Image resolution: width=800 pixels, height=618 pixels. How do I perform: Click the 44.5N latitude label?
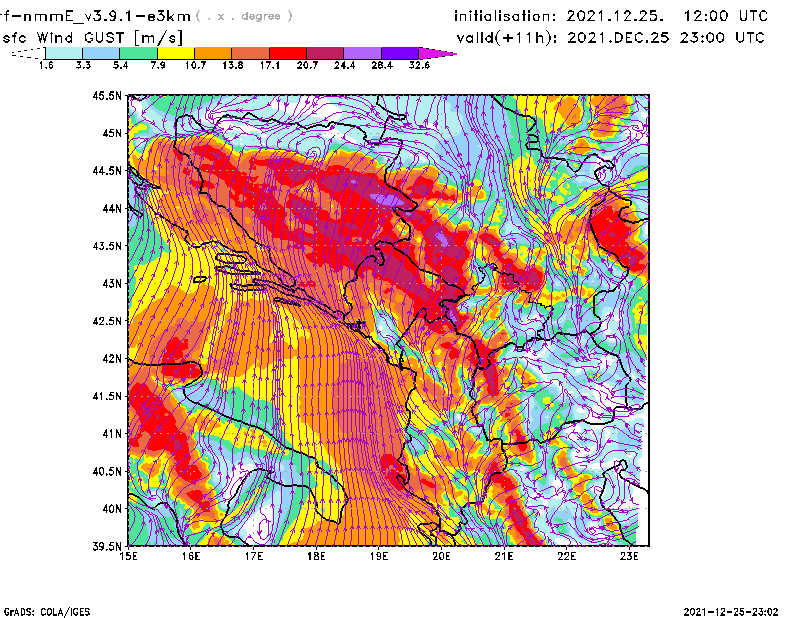point(107,170)
